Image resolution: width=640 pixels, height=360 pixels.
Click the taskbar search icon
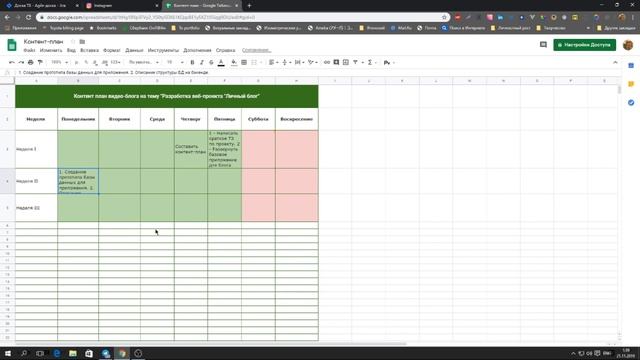pyautogui.click(x=24, y=353)
